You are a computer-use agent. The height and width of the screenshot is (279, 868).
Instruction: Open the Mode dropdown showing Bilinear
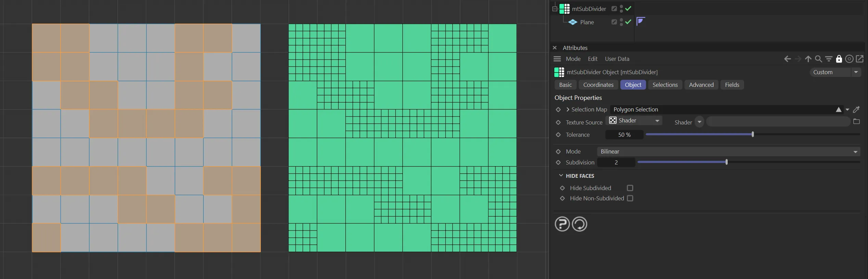(728, 151)
